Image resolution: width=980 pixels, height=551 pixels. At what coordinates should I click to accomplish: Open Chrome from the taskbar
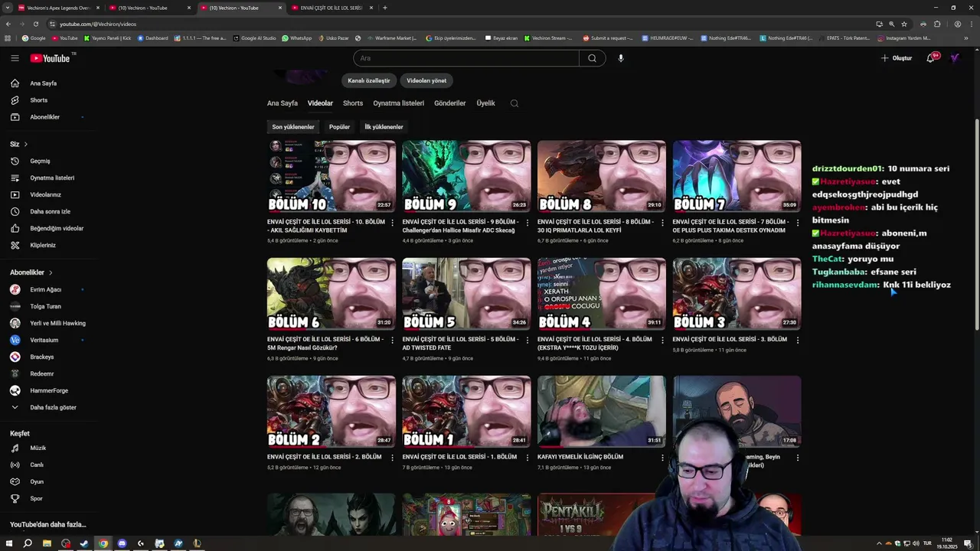(x=103, y=543)
